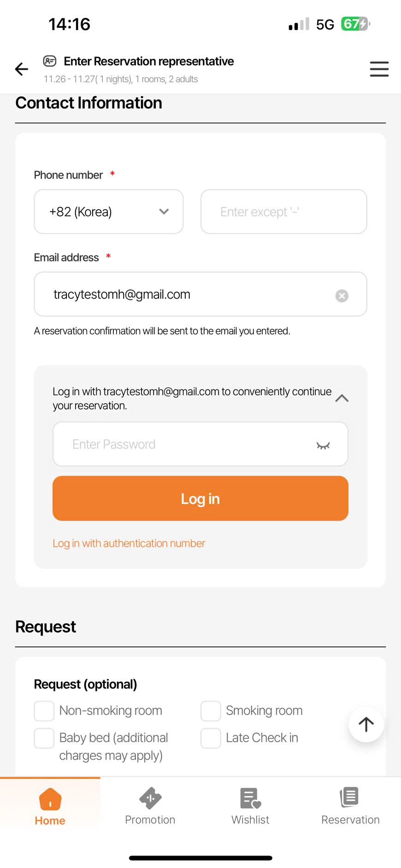
Task: Clear the email address field
Action: click(342, 295)
